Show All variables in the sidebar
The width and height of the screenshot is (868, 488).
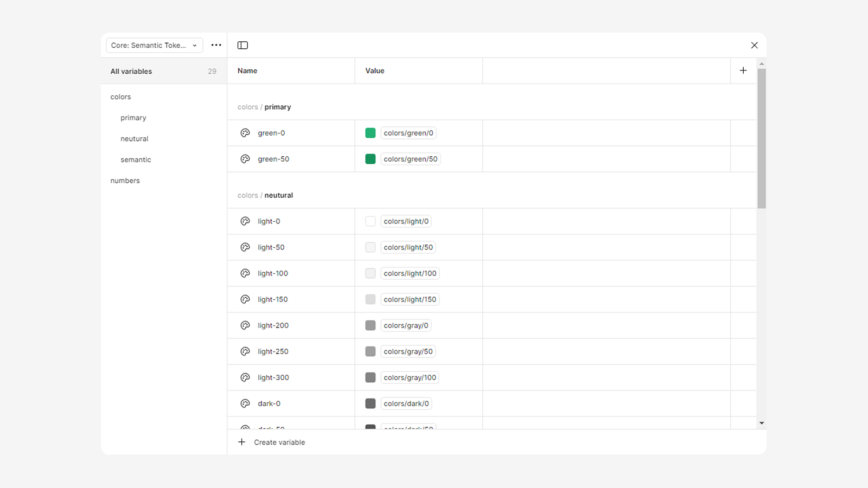coord(131,72)
